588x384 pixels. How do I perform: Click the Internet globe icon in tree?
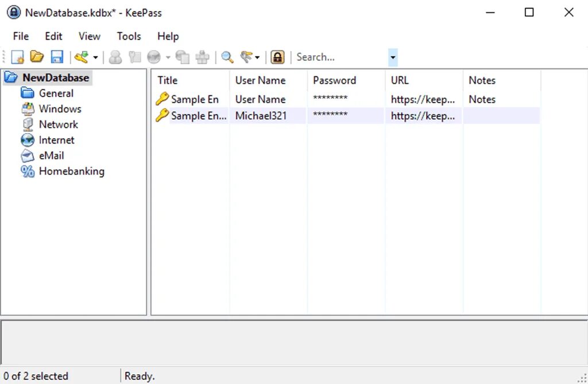point(28,140)
